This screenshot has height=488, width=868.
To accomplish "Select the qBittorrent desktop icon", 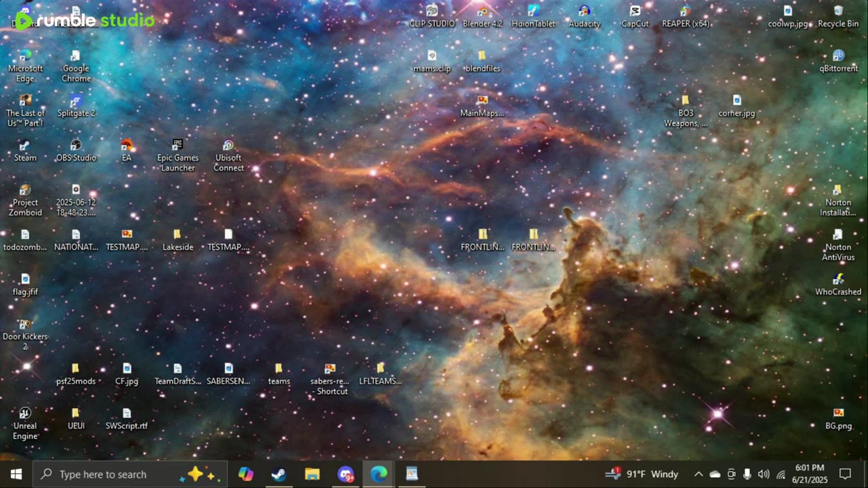I will (838, 61).
